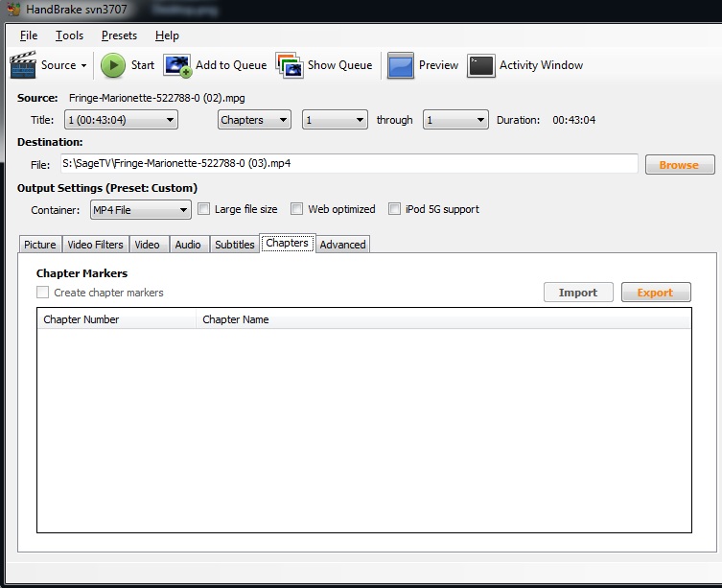The height and width of the screenshot is (588, 722).
Task: Switch to the Video Filters tab
Action: click(x=95, y=245)
